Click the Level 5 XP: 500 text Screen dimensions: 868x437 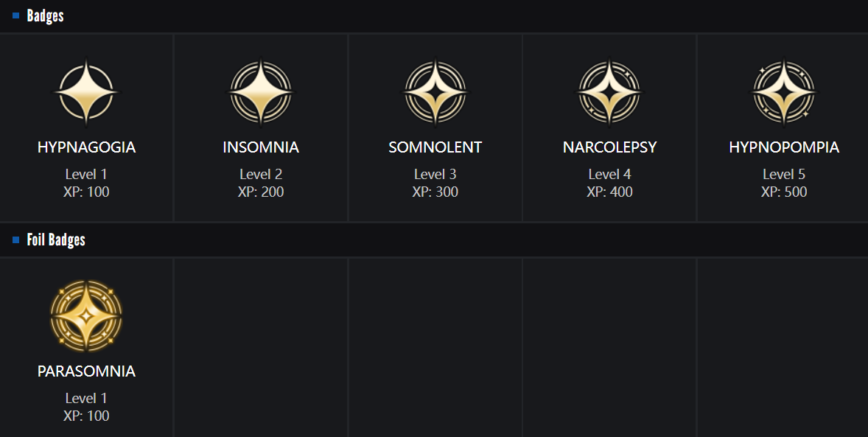click(783, 183)
